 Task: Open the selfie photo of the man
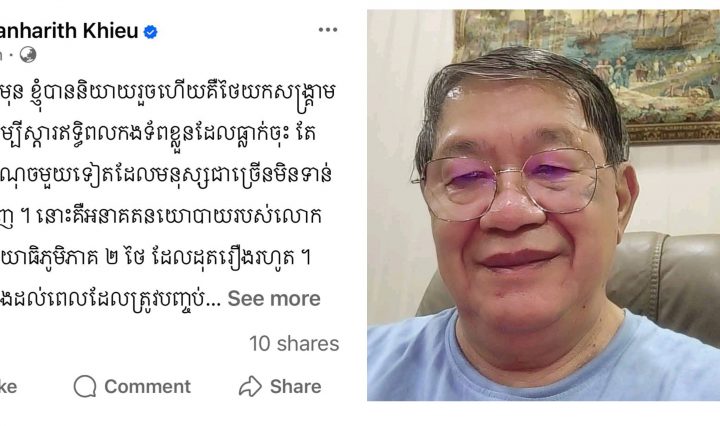543,205
